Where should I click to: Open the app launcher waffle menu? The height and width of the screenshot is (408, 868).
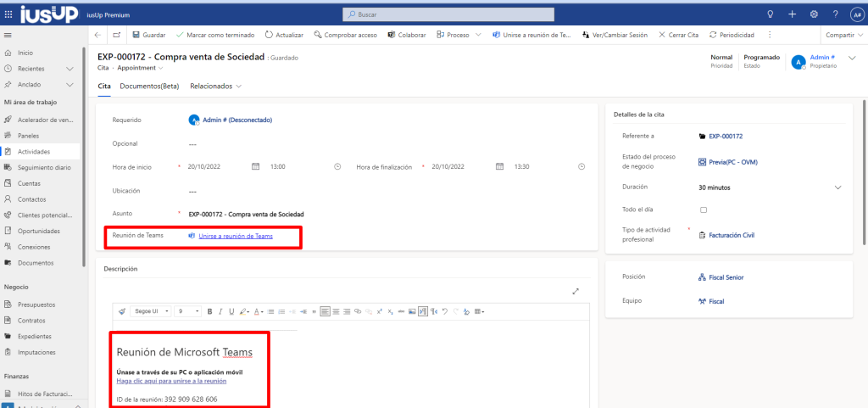click(x=8, y=14)
